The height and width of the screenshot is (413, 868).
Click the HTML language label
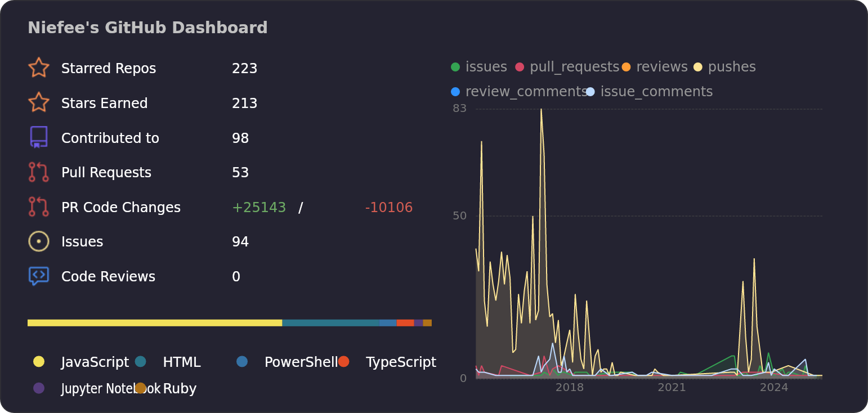(x=182, y=362)
